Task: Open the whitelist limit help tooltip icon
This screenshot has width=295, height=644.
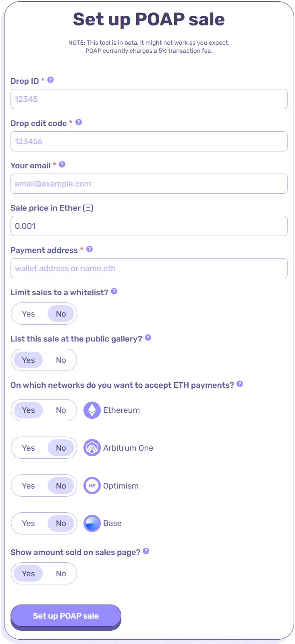Action: [114, 291]
